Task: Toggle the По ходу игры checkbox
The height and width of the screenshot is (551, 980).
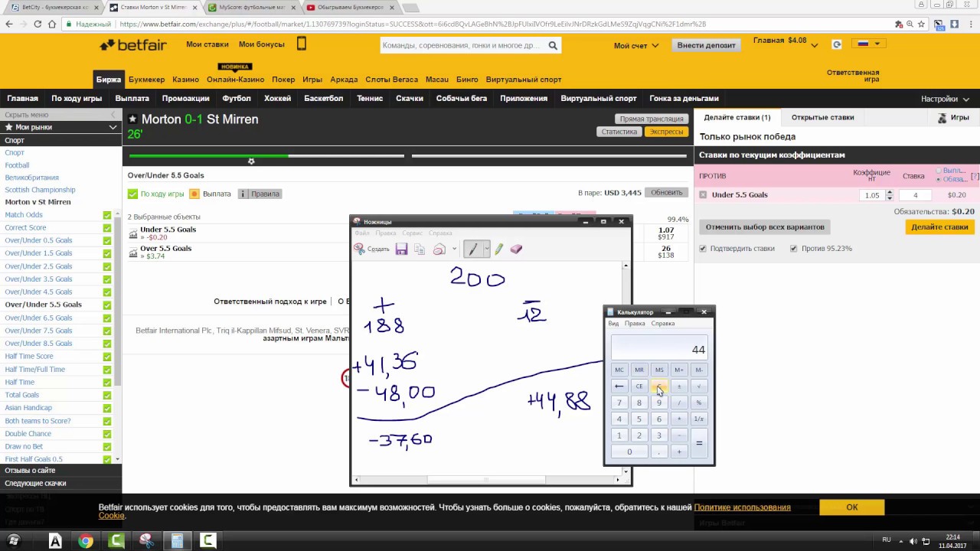Action: point(132,194)
